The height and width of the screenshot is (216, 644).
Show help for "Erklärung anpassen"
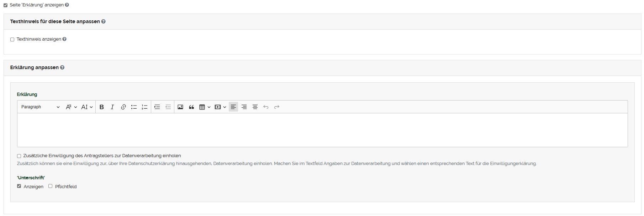pos(62,67)
